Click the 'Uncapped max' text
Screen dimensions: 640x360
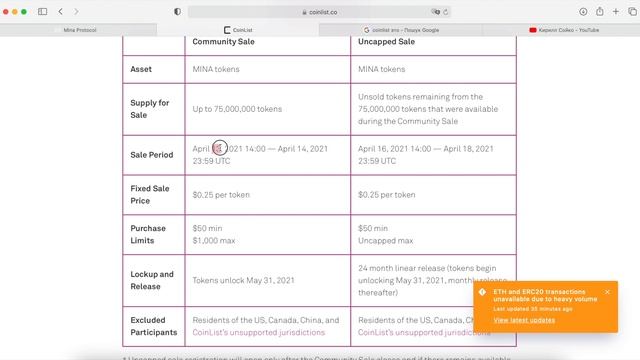[385, 241]
